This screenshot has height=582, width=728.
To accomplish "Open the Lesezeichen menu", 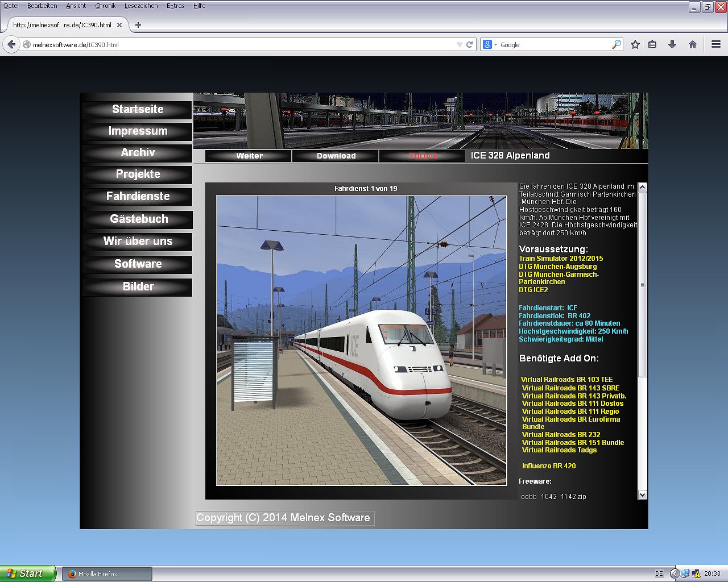I will [141, 6].
